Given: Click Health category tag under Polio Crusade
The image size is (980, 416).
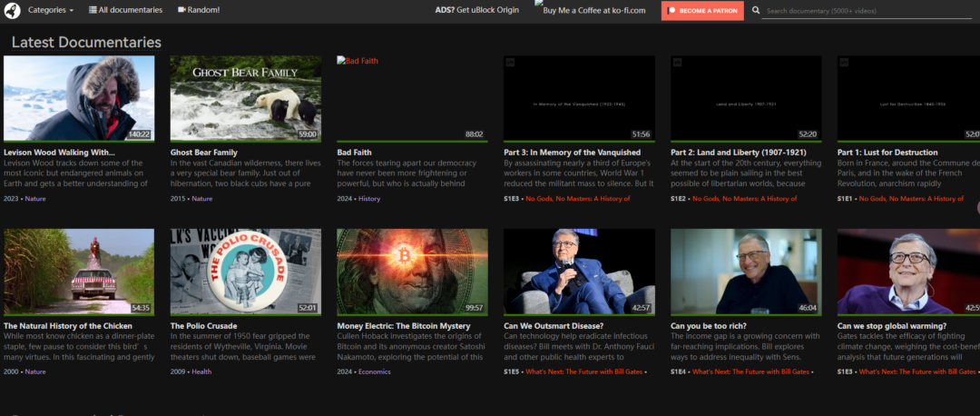Looking at the screenshot, I should (201, 371).
